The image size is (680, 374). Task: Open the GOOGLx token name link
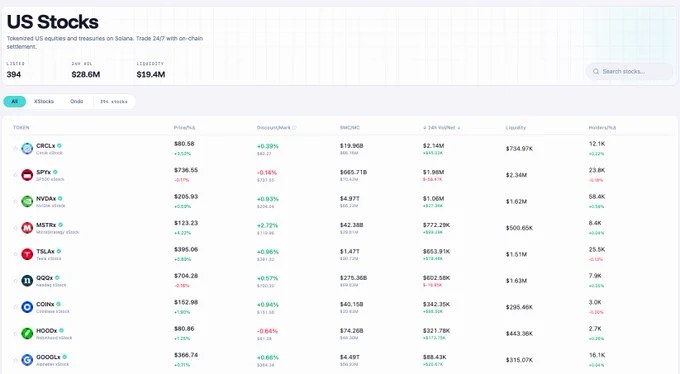pos(48,357)
